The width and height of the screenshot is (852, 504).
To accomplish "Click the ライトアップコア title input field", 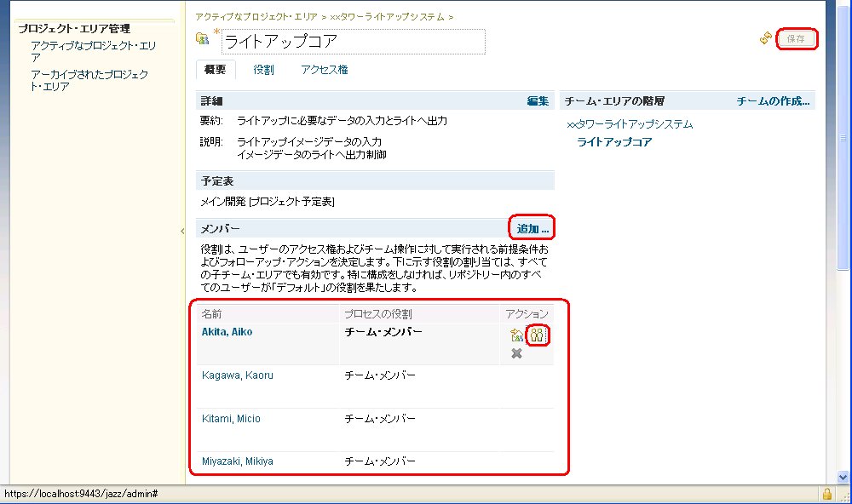I will pos(354,42).
